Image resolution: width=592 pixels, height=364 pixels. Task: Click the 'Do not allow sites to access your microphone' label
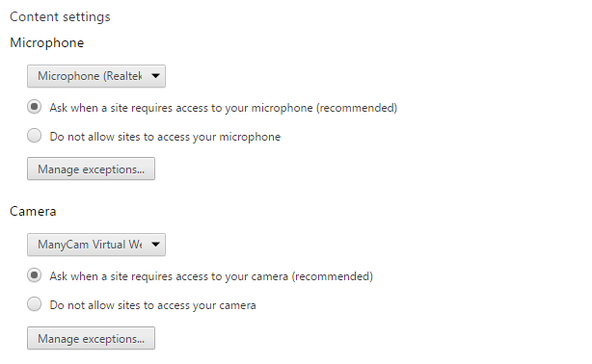click(x=166, y=137)
